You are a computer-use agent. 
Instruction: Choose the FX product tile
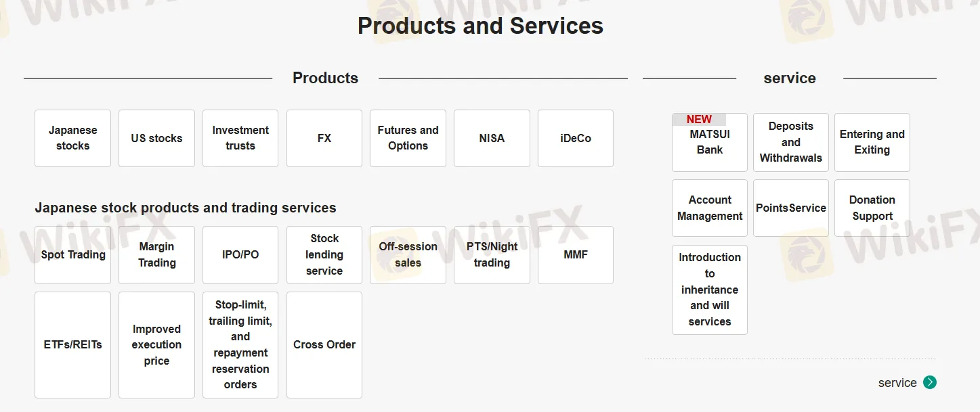click(x=324, y=138)
